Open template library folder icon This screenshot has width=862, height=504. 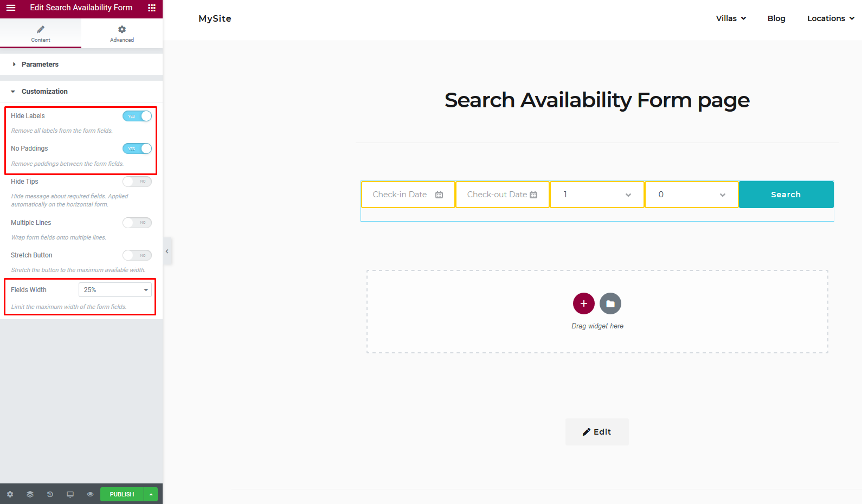point(610,303)
